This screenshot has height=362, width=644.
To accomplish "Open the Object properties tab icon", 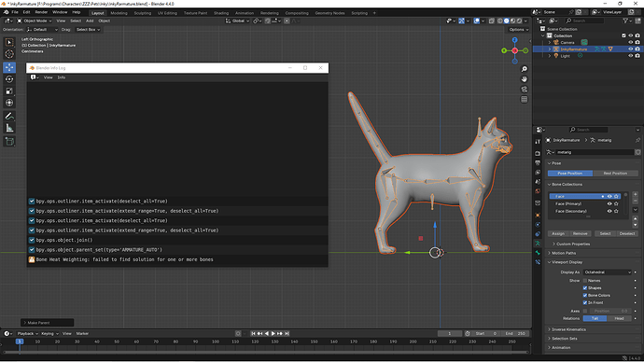I will click(538, 216).
